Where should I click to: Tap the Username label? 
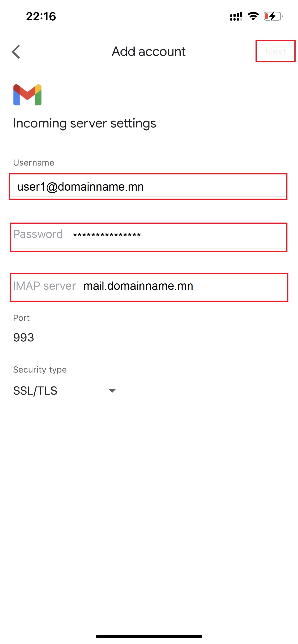[34, 163]
